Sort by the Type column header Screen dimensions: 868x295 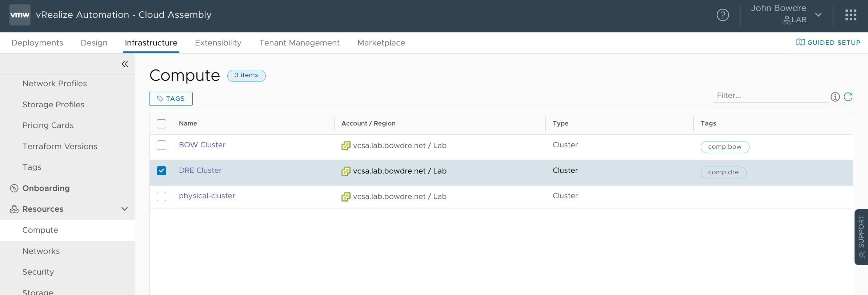(561, 123)
